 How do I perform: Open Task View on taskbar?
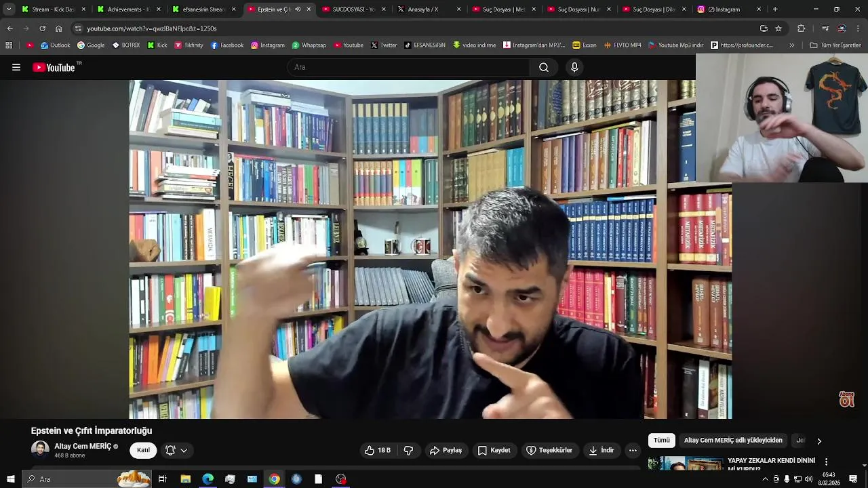click(x=163, y=479)
